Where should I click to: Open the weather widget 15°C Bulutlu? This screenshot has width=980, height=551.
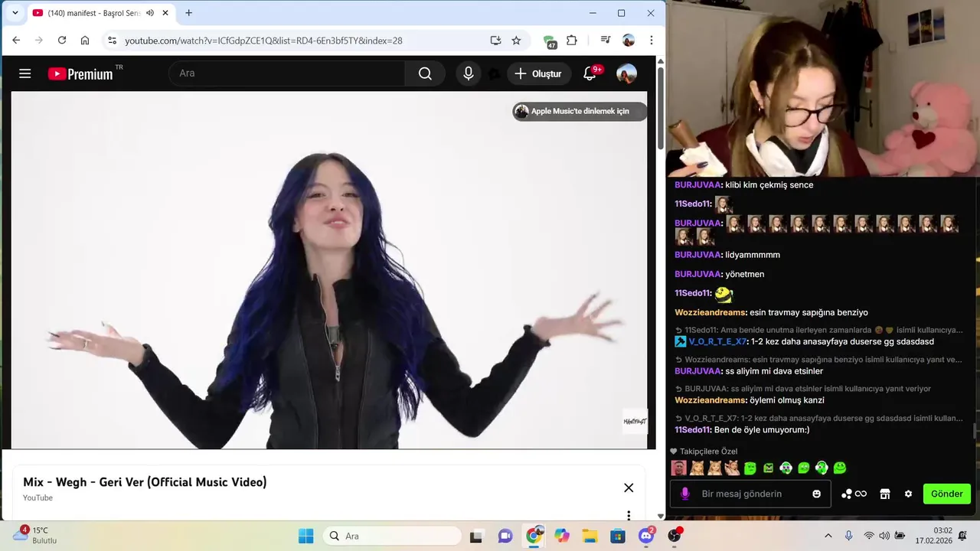[36, 535]
